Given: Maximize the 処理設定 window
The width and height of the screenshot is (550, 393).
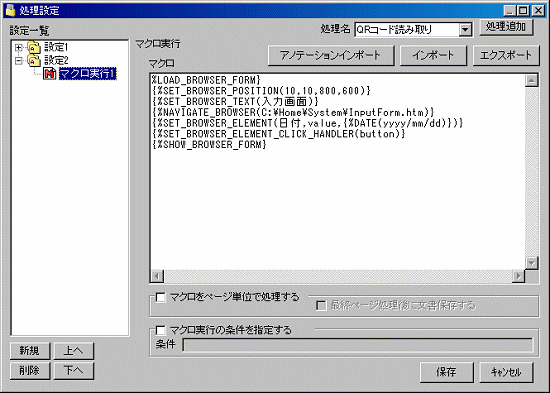Looking at the screenshot, I should coord(523,11).
